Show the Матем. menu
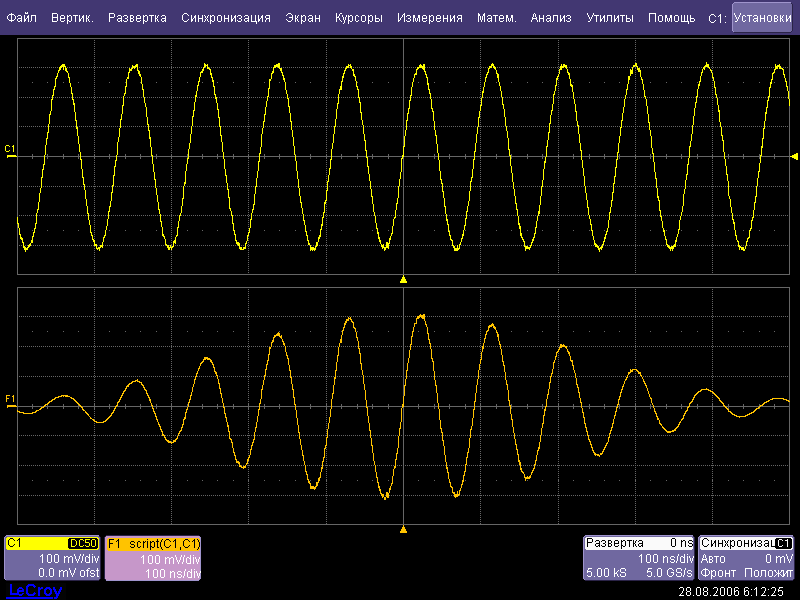This screenshot has width=800, height=600. tap(496, 18)
